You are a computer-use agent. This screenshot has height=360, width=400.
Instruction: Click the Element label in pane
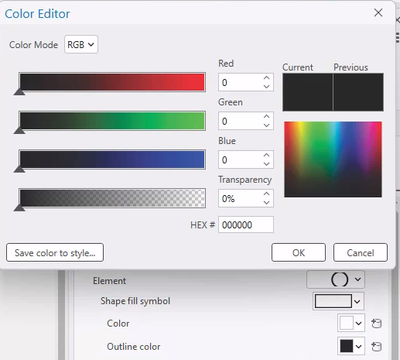[109, 281]
